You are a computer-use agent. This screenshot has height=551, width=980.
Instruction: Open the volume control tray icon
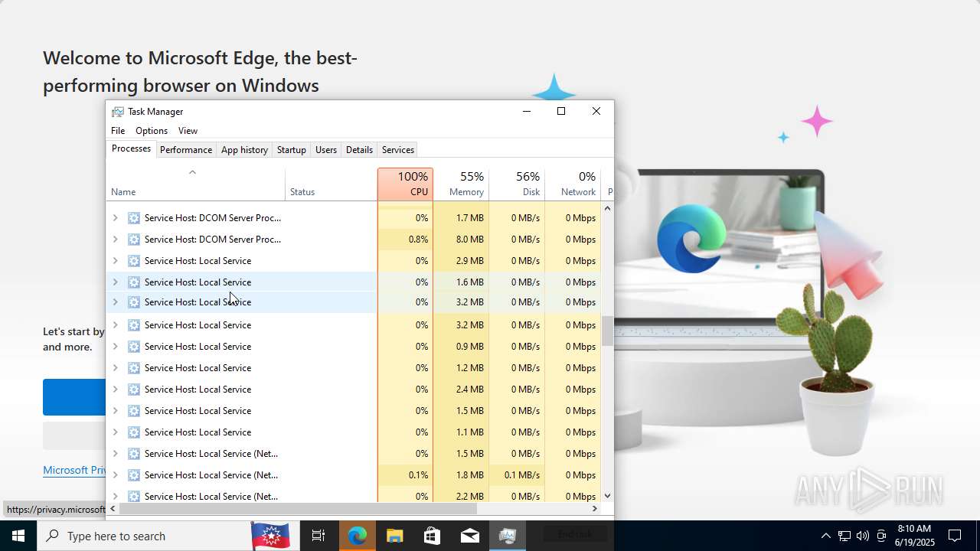click(863, 536)
